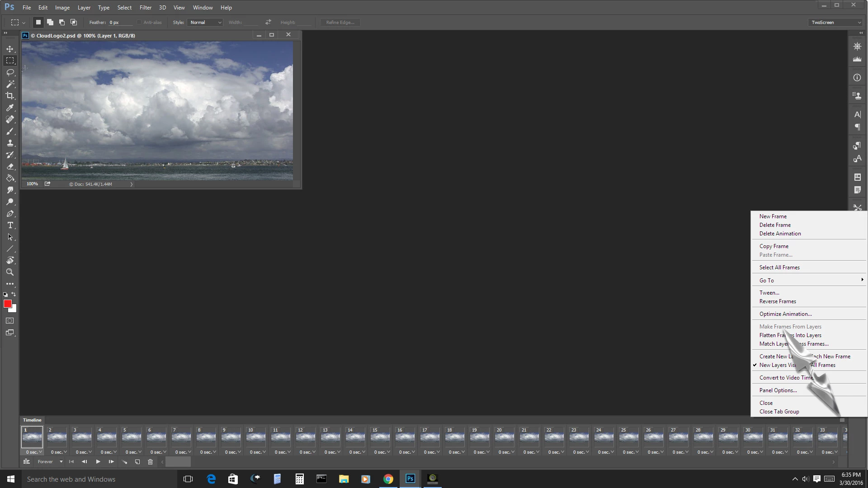
Task: Select the Zoom tool
Action: click(x=10, y=272)
